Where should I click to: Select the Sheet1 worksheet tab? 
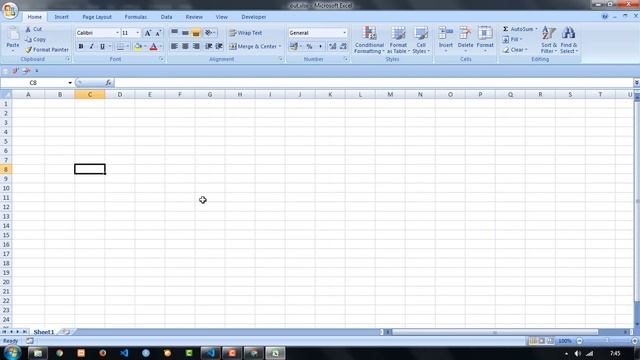44,332
